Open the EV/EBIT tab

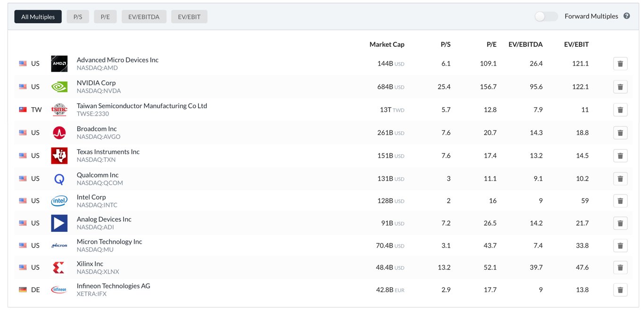pyautogui.click(x=189, y=17)
